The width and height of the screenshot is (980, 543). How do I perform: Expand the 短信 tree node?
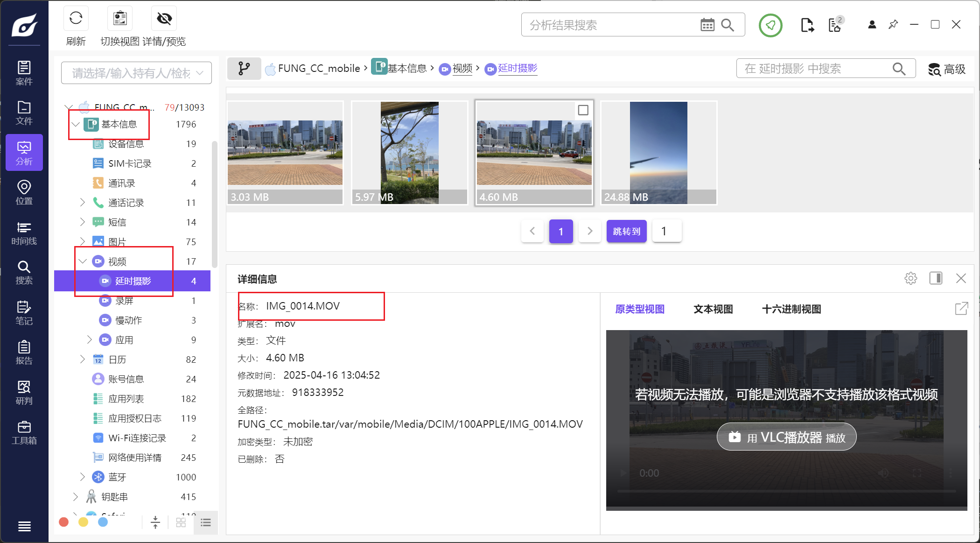tap(83, 222)
